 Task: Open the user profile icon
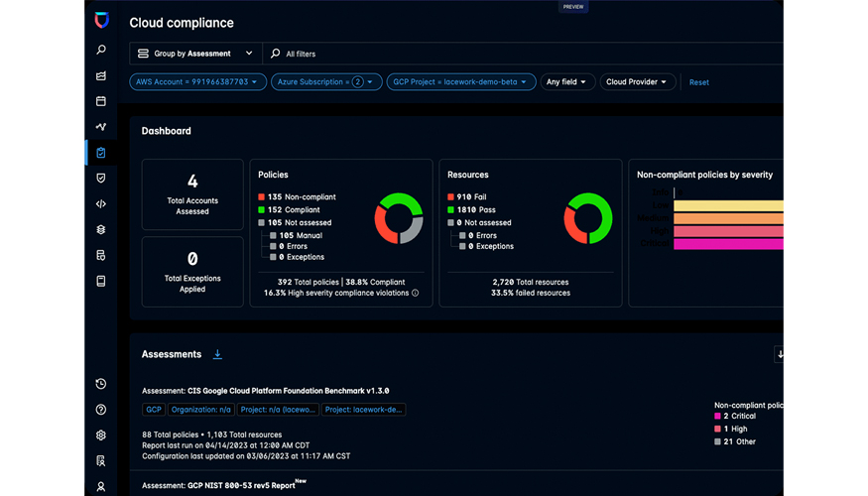point(101,487)
